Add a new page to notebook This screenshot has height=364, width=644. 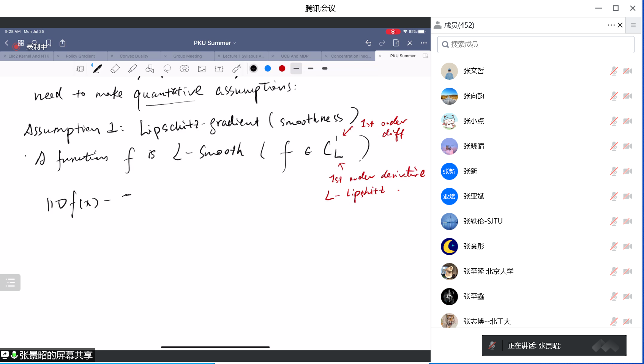click(396, 43)
